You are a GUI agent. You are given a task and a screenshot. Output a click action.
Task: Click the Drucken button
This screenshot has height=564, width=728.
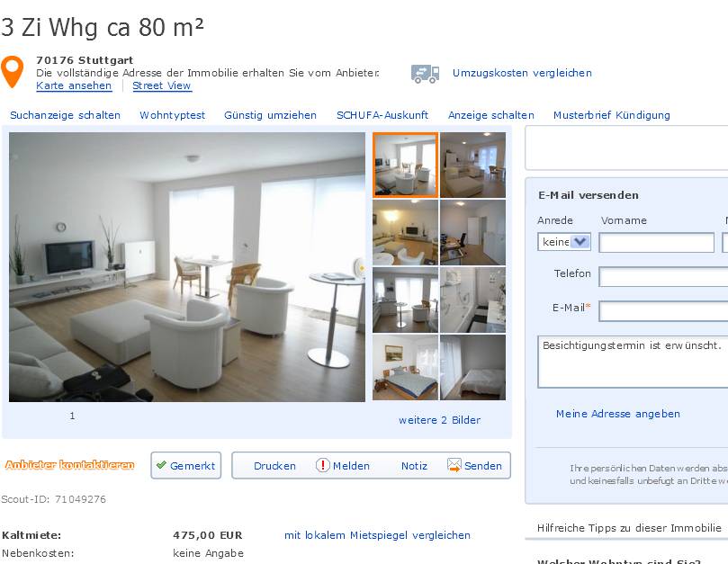click(x=274, y=466)
